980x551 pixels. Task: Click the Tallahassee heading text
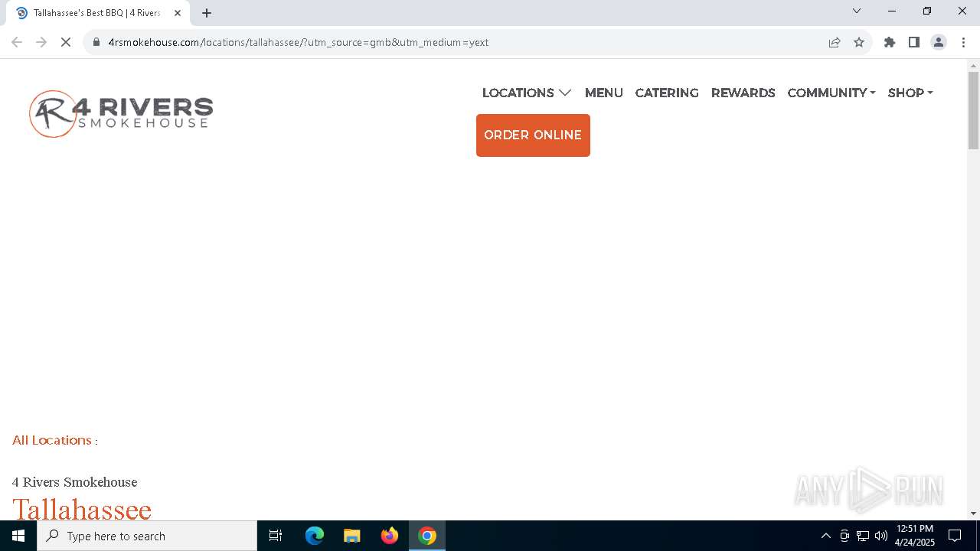coord(82,509)
